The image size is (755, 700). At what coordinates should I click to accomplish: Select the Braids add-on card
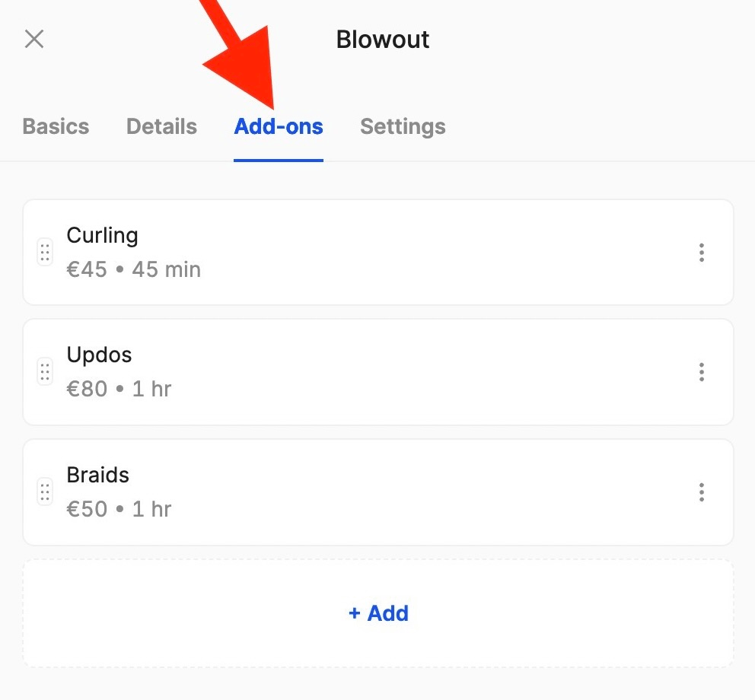click(x=378, y=492)
